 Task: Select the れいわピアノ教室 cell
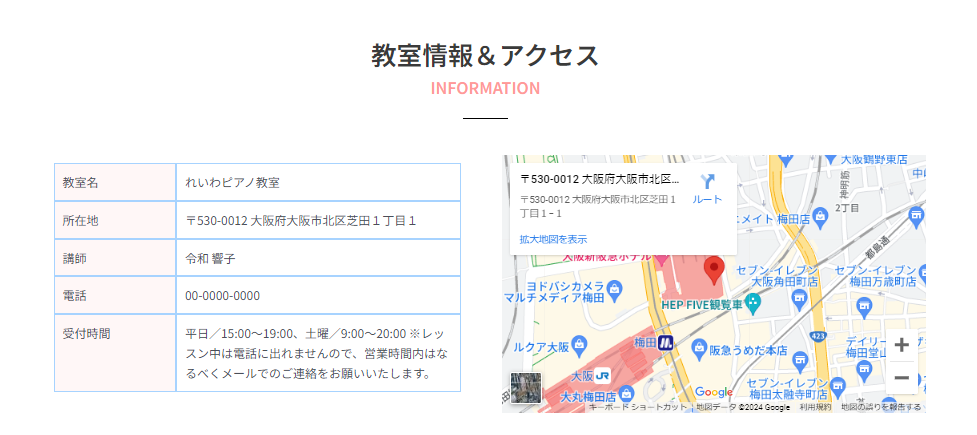(x=318, y=183)
